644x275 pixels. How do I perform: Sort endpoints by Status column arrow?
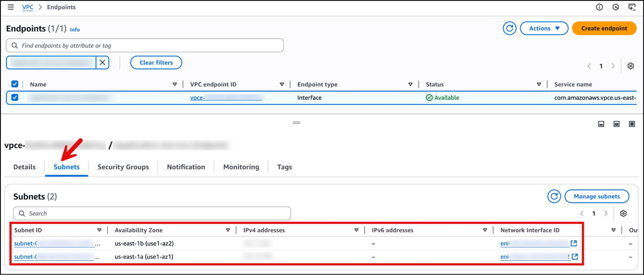click(x=539, y=84)
